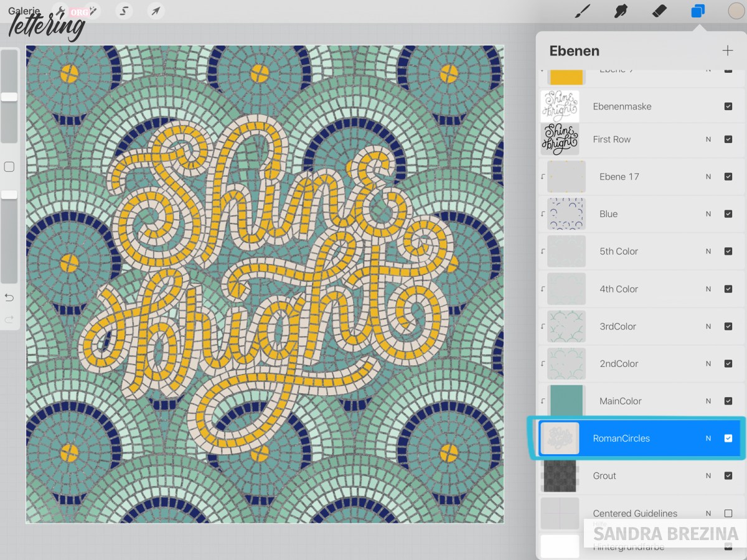This screenshot has height=560, width=747.
Task: Click the Blue layer thumbnail
Action: (566, 214)
